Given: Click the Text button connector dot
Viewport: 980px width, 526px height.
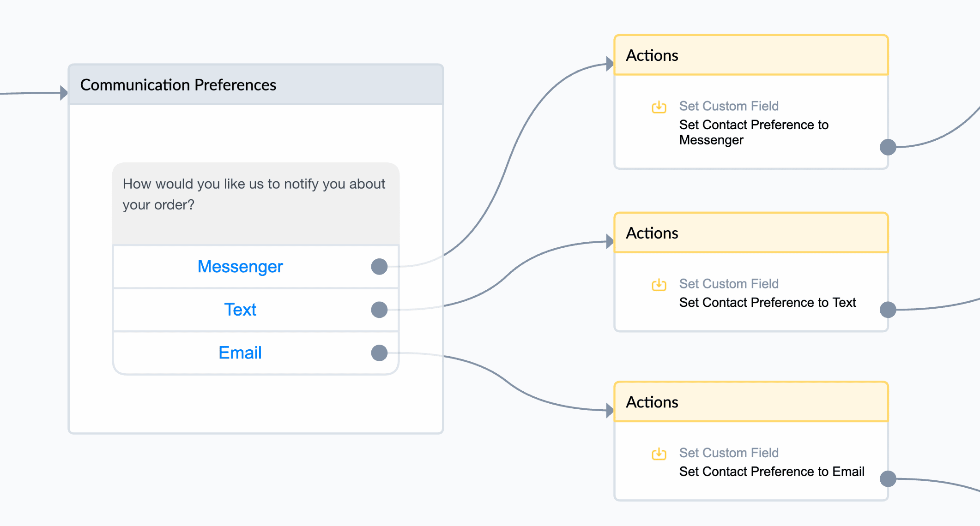Looking at the screenshot, I should (x=379, y=310).
